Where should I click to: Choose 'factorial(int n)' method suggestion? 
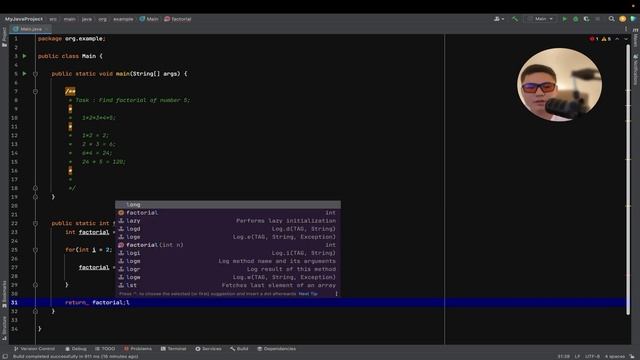228,245
